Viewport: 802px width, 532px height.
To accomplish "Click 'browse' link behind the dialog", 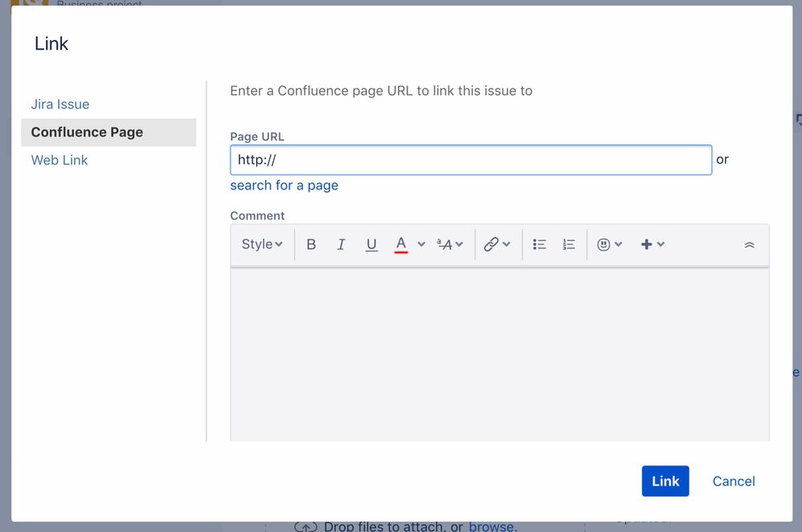I will [491, 526].
